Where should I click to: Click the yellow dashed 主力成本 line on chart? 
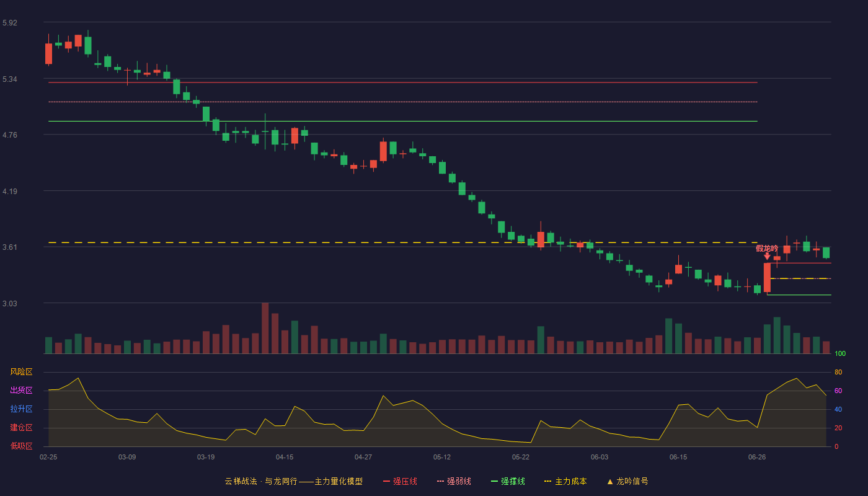tap(403, 242)
